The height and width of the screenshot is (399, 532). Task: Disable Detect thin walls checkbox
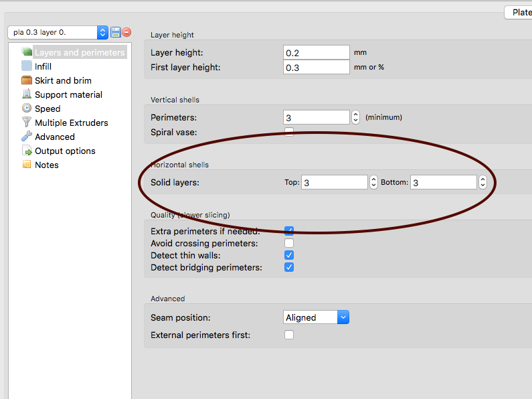point(289,255)
